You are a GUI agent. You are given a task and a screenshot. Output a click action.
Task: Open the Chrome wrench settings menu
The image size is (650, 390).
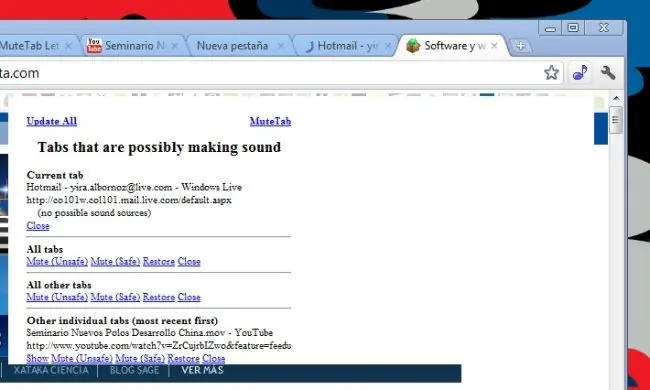[608, 73]
